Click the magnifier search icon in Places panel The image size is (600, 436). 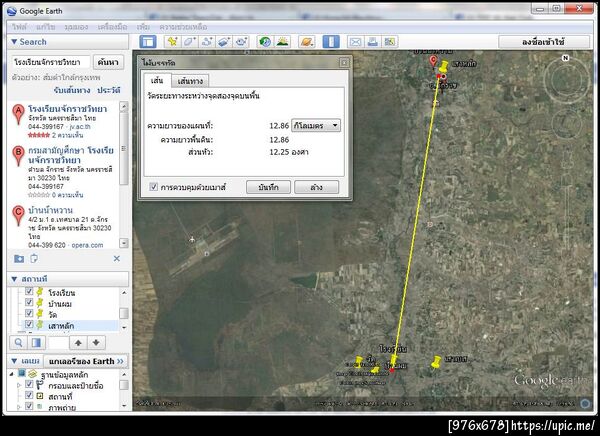pos(18,343)
